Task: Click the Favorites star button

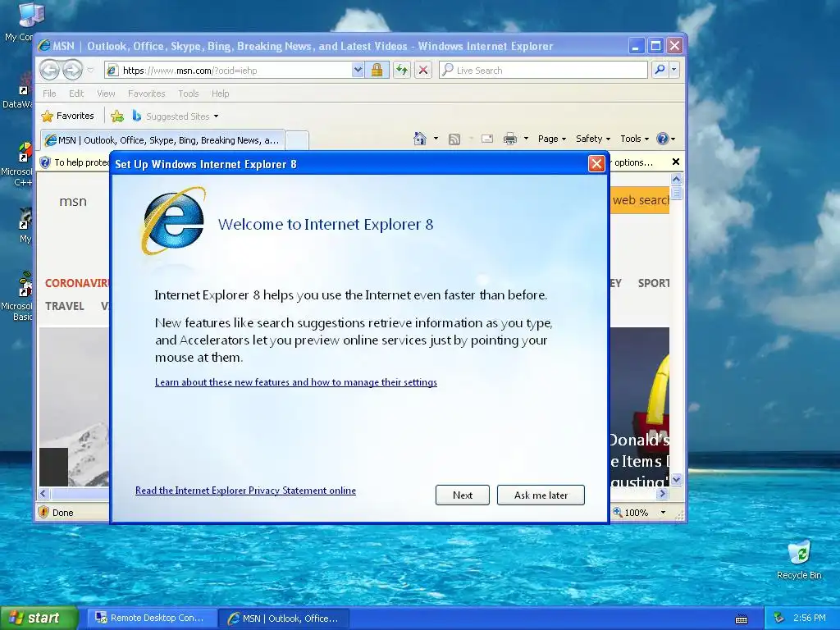Action: [x=67, y=116]
